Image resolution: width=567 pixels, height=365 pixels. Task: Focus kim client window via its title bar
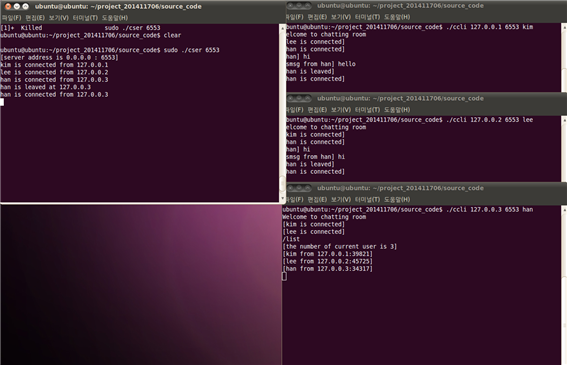tap(400, 6)
